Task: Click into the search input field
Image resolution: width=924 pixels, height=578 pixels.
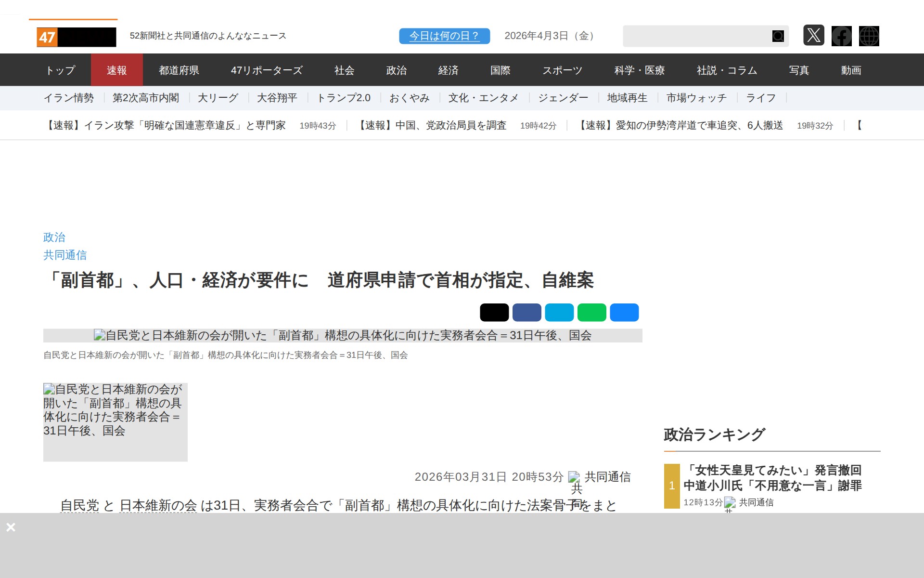Action: coord(695,36)
